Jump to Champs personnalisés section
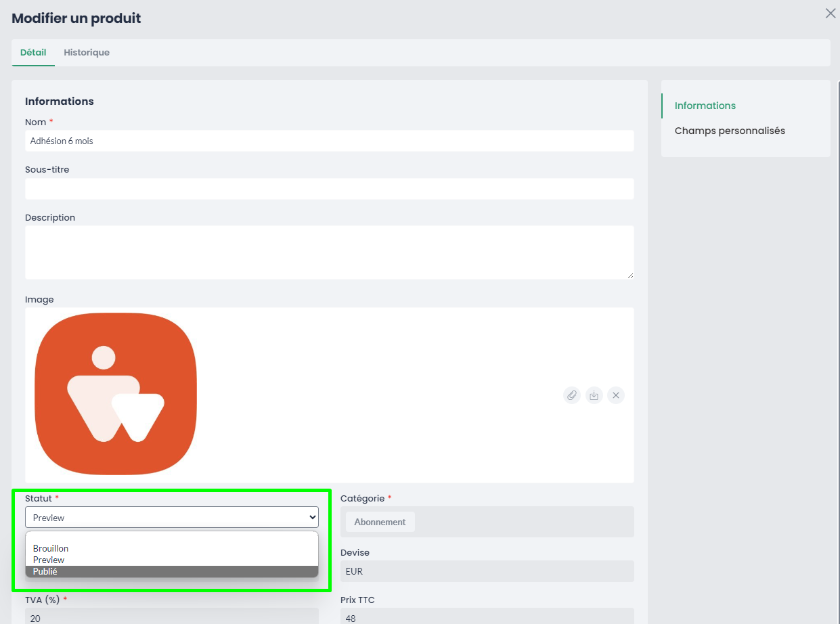Viewport: 840px width, 624px height. 730,131
